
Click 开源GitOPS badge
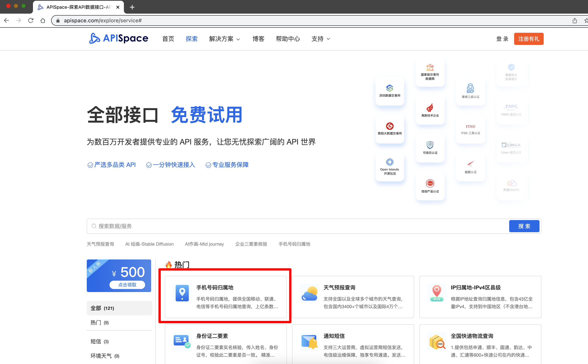[511, 186]
